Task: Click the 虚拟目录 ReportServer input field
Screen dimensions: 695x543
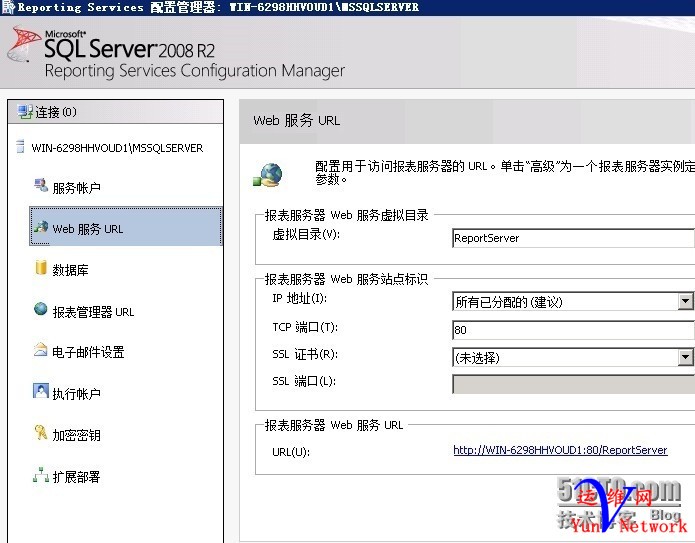Action: (x=573, y=238)
